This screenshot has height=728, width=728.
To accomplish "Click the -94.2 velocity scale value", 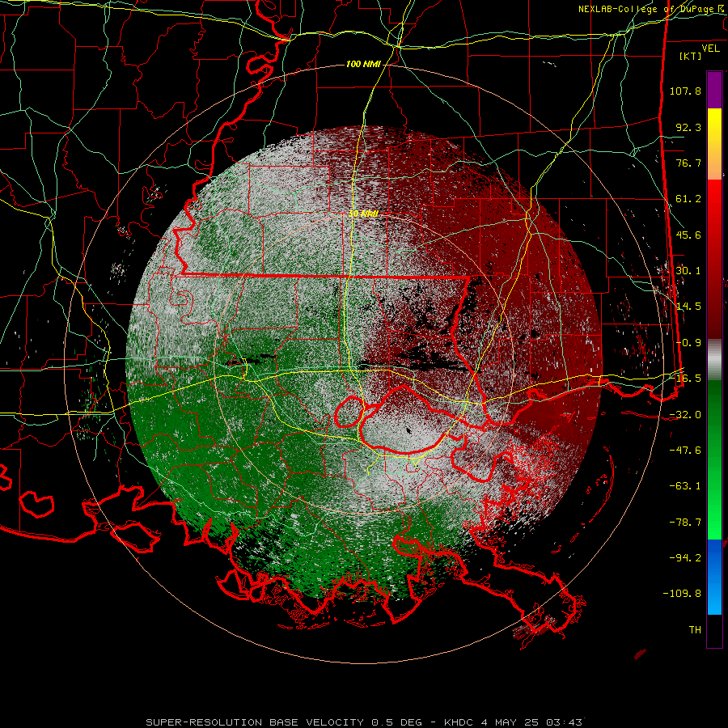I will pos(685,557).
